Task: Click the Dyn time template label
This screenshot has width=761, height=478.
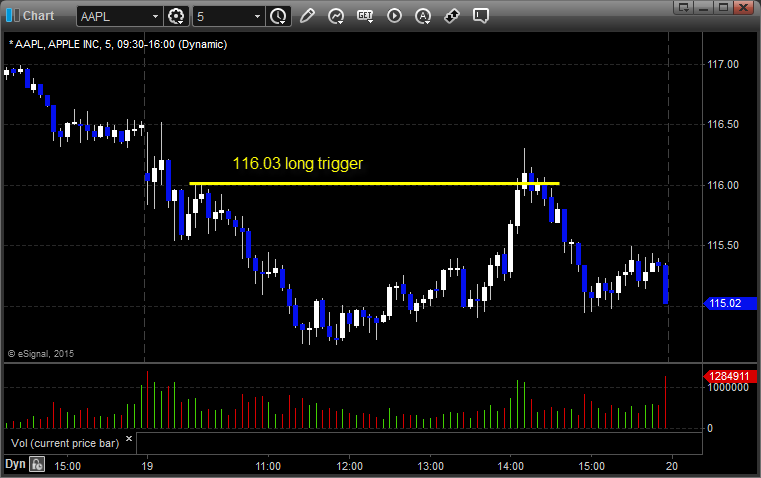Action: 15,464
